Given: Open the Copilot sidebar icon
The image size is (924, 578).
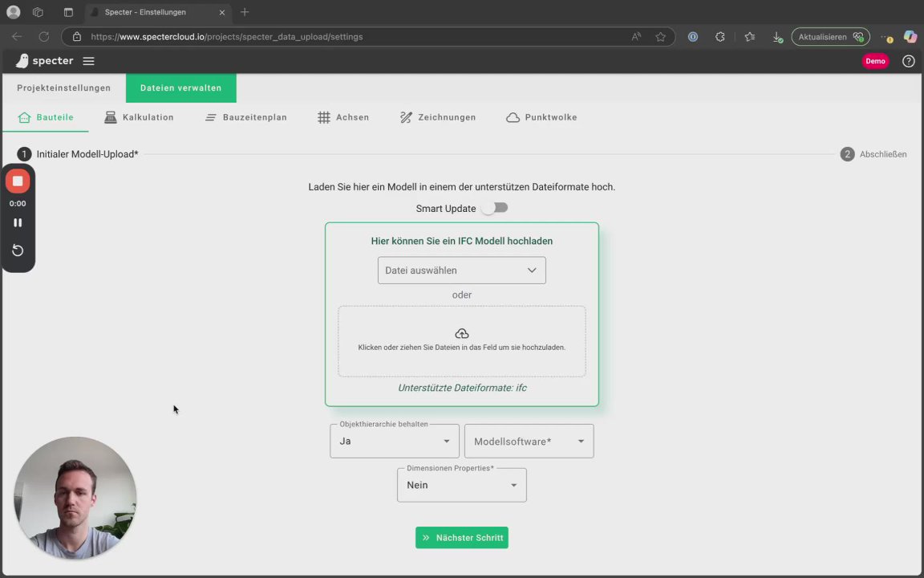Looking at the screenshot, I should tap(910, 37).
